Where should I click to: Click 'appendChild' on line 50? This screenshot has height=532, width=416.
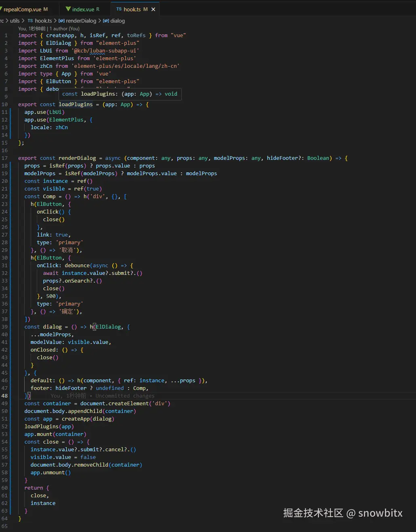pos(85,411)
